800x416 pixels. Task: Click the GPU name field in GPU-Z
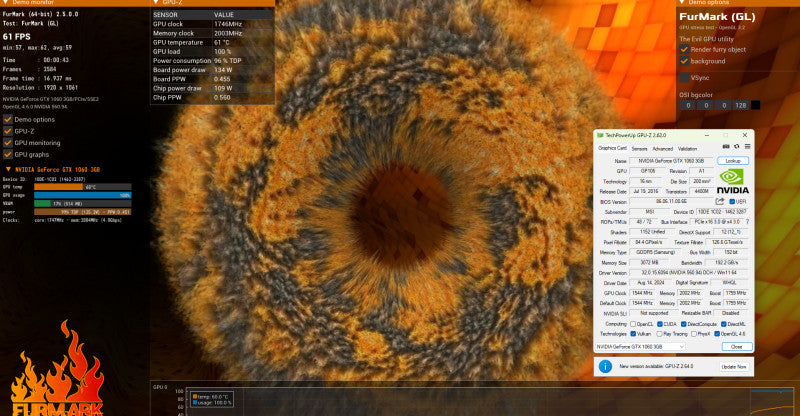click(x=671, y=161)
